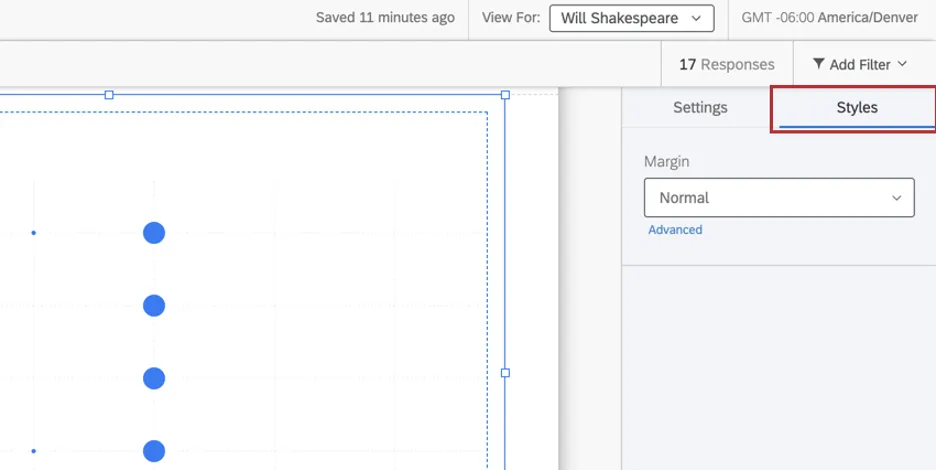Select the Styles tab
The width and height of the screenshot is (936, 470).
click(857, 107)
